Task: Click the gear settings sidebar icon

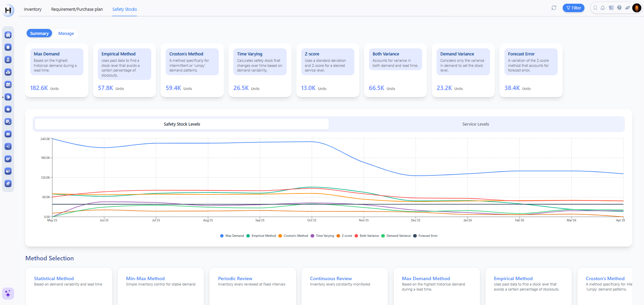Action: click(8, 159)
